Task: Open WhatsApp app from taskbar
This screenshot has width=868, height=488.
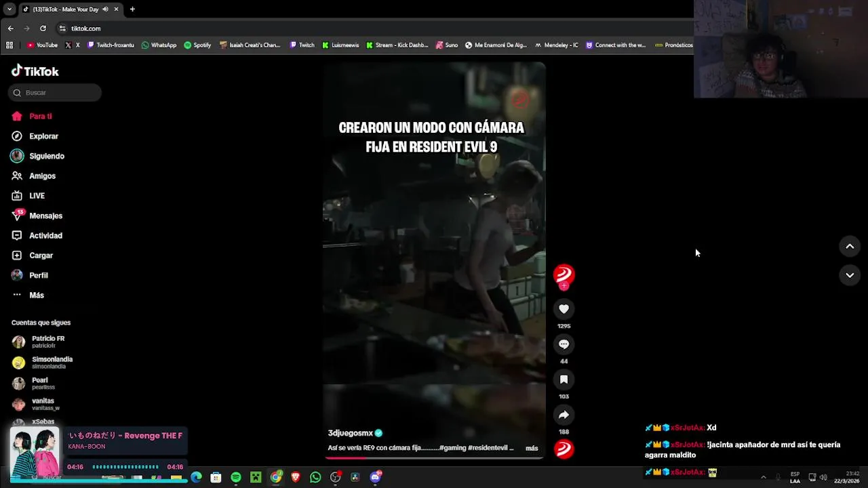Action: [x=315, y=477]
